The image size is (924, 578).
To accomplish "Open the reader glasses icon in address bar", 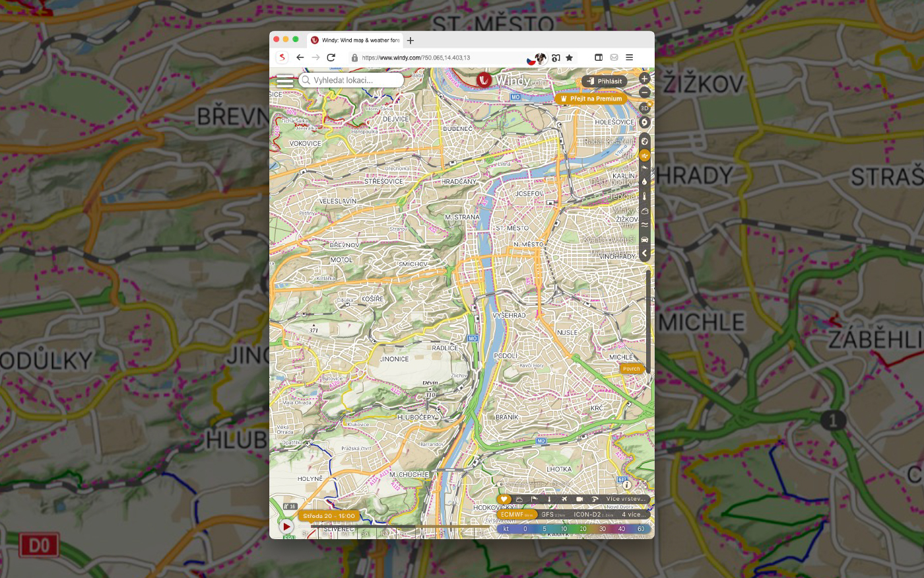I will 556,57.
